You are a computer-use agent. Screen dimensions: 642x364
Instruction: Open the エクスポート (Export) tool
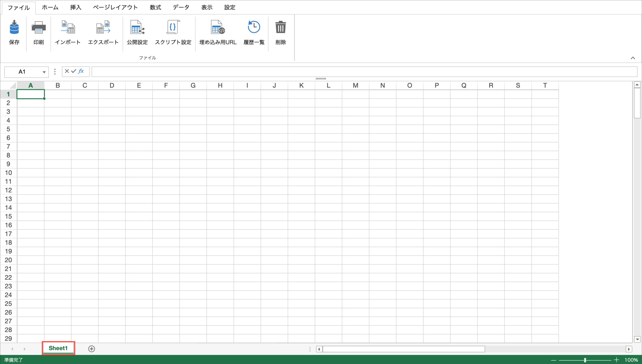[103, 27]
